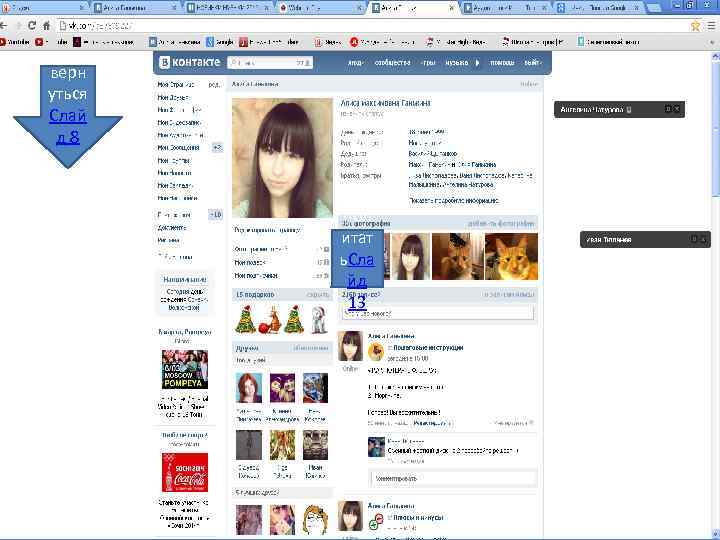Switch to the last browser tab on the right

click(x=600, y=7)
